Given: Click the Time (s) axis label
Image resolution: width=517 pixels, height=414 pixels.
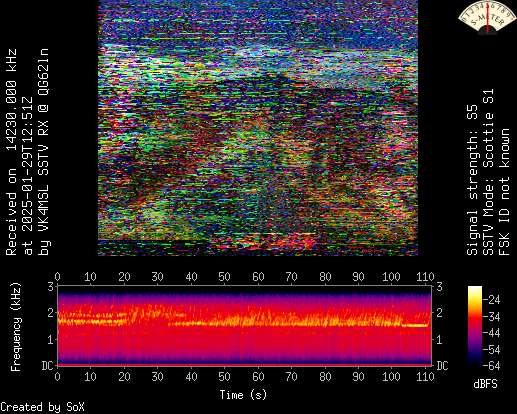Looking at the screenshot, I should point(243,395).
